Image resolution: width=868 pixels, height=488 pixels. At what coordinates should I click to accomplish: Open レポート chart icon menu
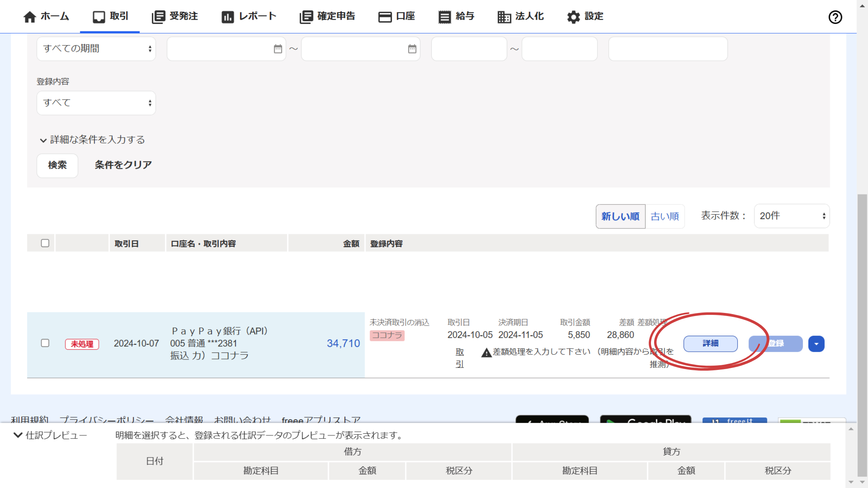[227, 17]
